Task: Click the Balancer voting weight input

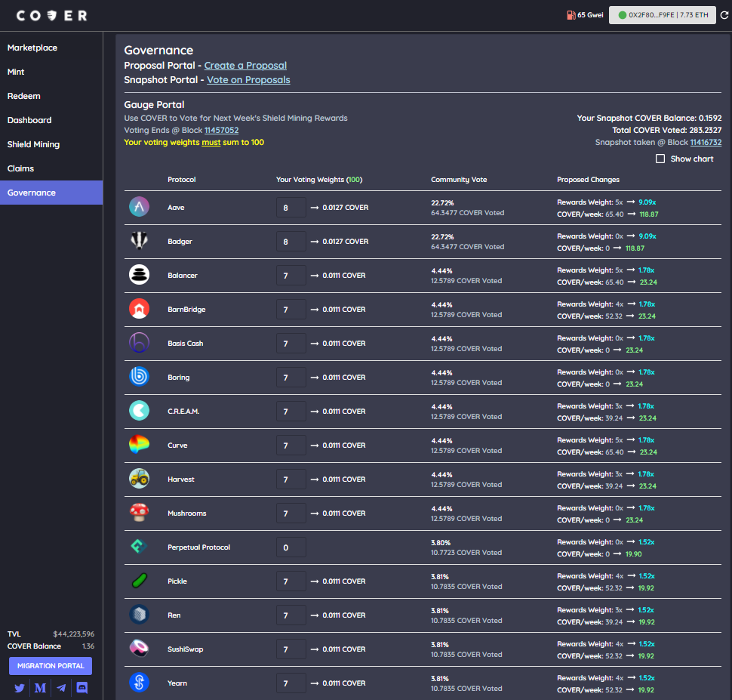Action: [x=291, y=275]
